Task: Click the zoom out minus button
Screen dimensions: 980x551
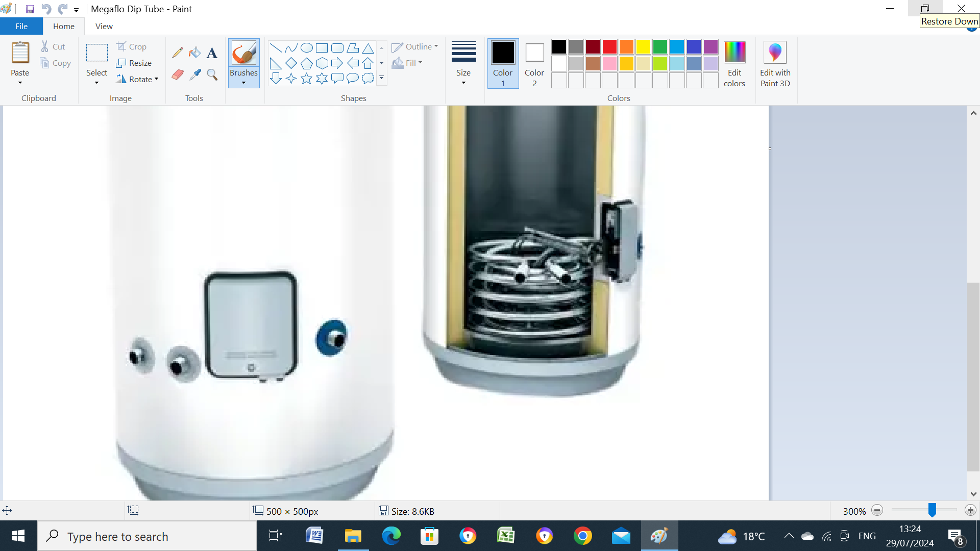Action: click(x=877, y=511)
